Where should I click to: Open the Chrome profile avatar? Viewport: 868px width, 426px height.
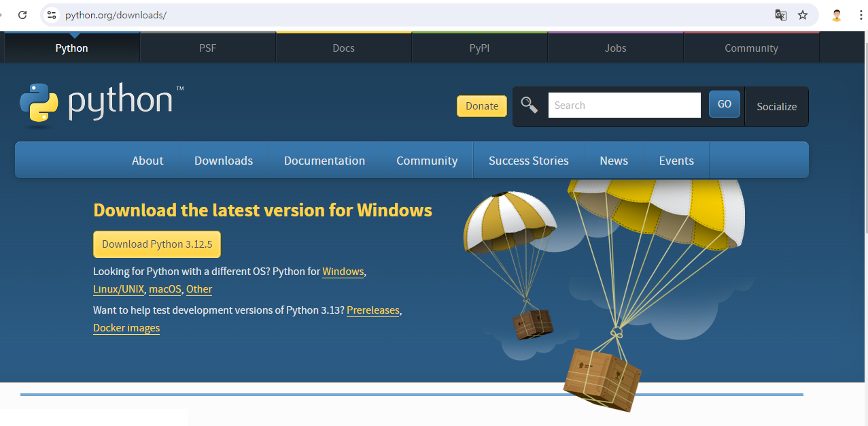837,15
